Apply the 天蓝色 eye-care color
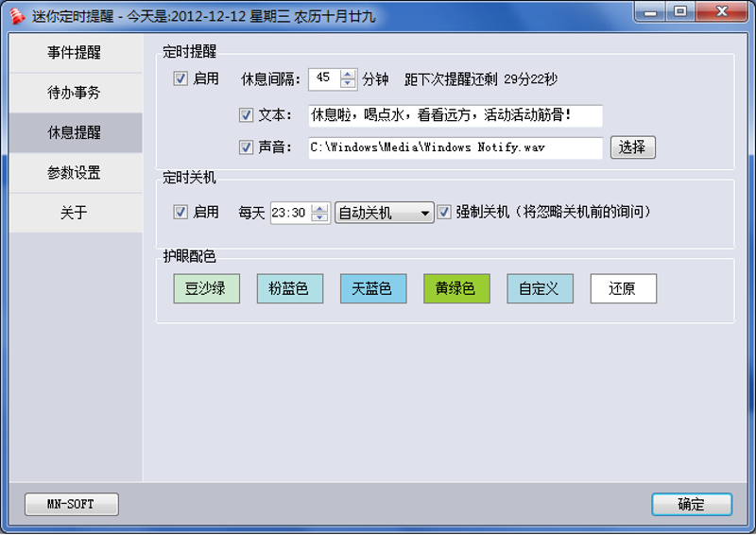Image resolution: width=756 pixels, height=535 pixels. tap(373, 288)
